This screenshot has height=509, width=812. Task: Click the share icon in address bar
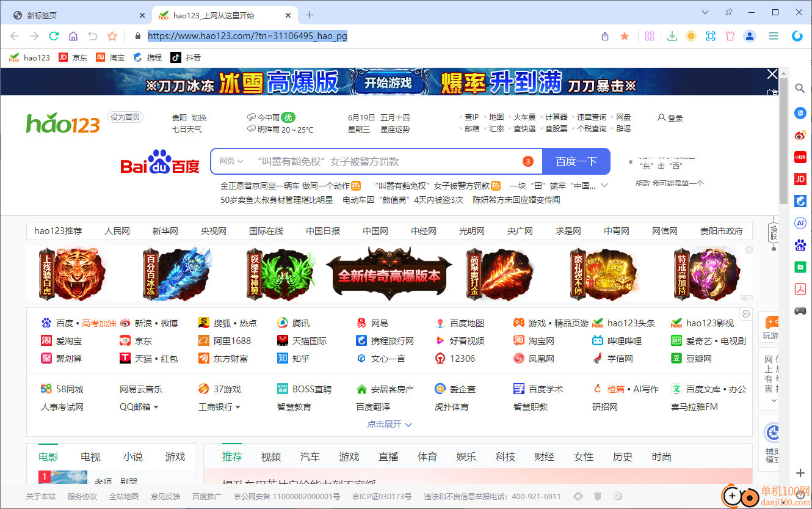click(x=605, y=36)
